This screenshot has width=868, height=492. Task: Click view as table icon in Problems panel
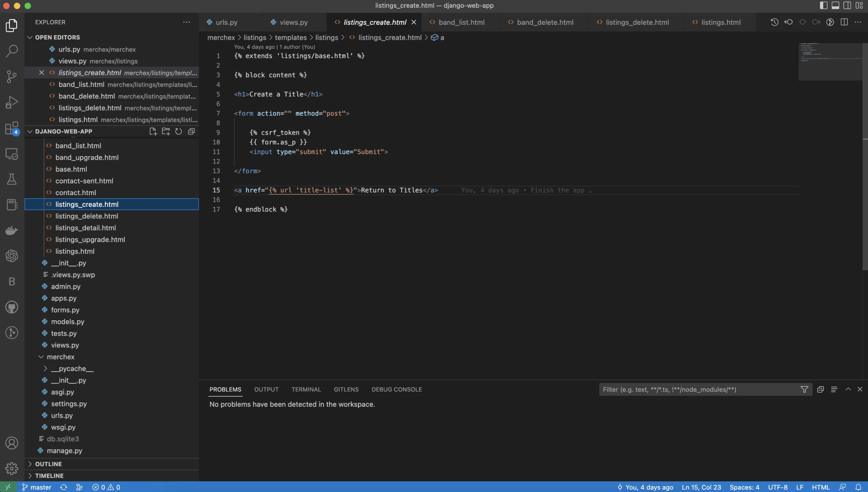(x=834, y=390)
